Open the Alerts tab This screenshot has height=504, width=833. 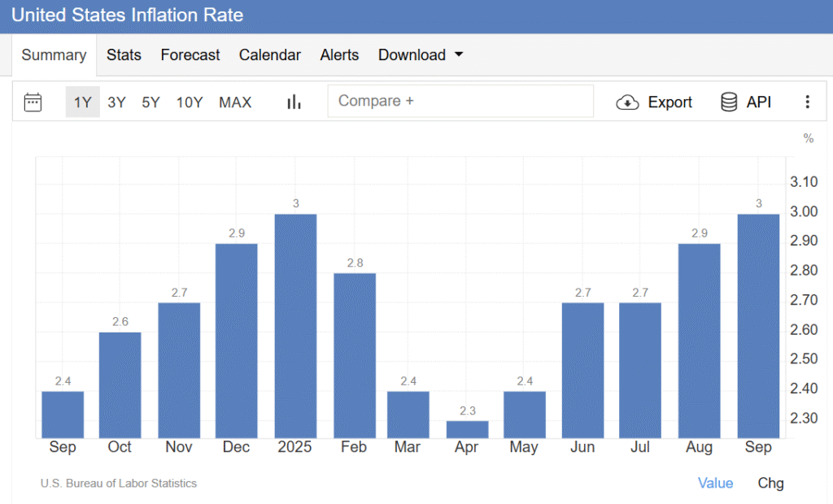click(x=339, y=55)
